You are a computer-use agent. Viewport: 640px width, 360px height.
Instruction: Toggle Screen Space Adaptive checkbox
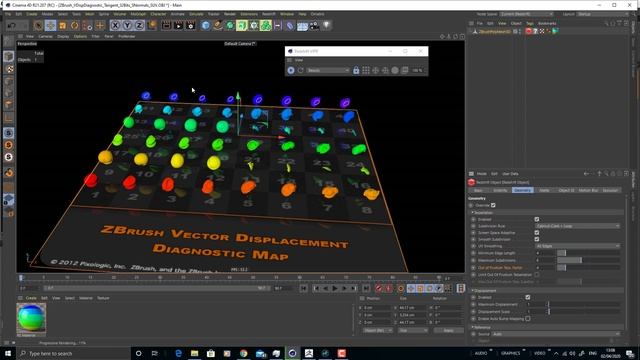click(x=537, y=233)
